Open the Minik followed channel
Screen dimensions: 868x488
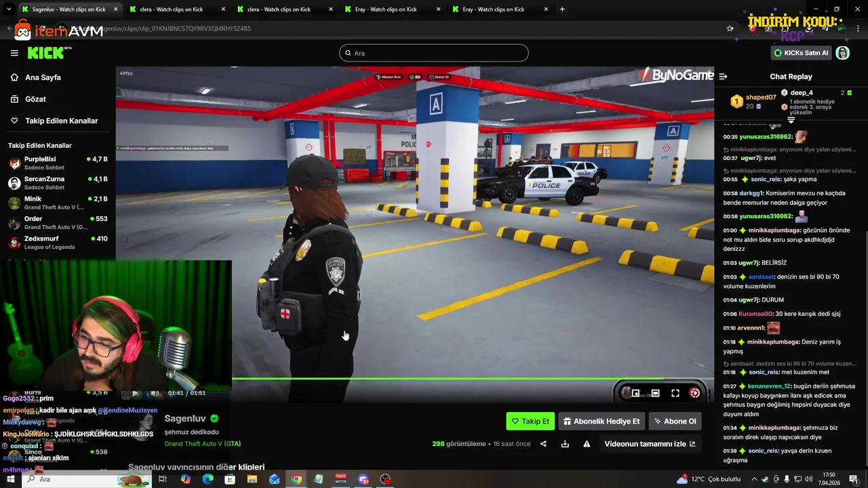point(58,203)
